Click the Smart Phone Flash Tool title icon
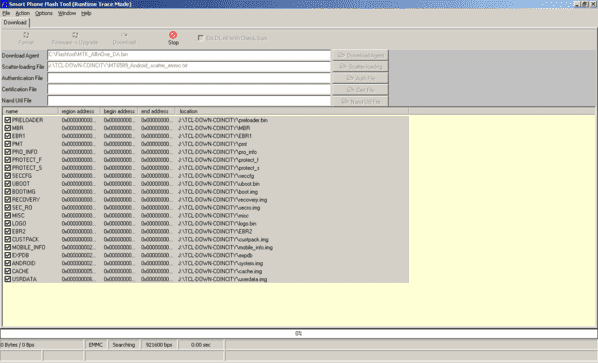The height and width of the screenshot is (363, 598). pyautogui.click(x=4, y=4)
